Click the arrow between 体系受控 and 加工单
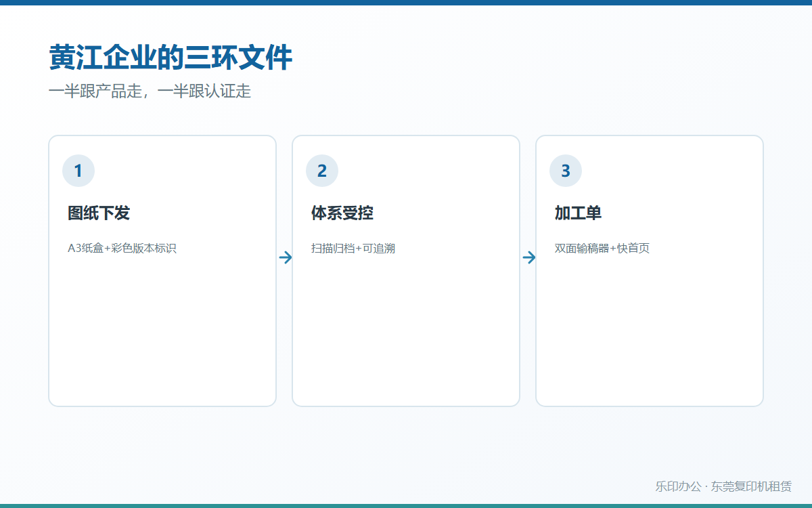The width and height of the screenshot is (812, 508). click(529, 257)
